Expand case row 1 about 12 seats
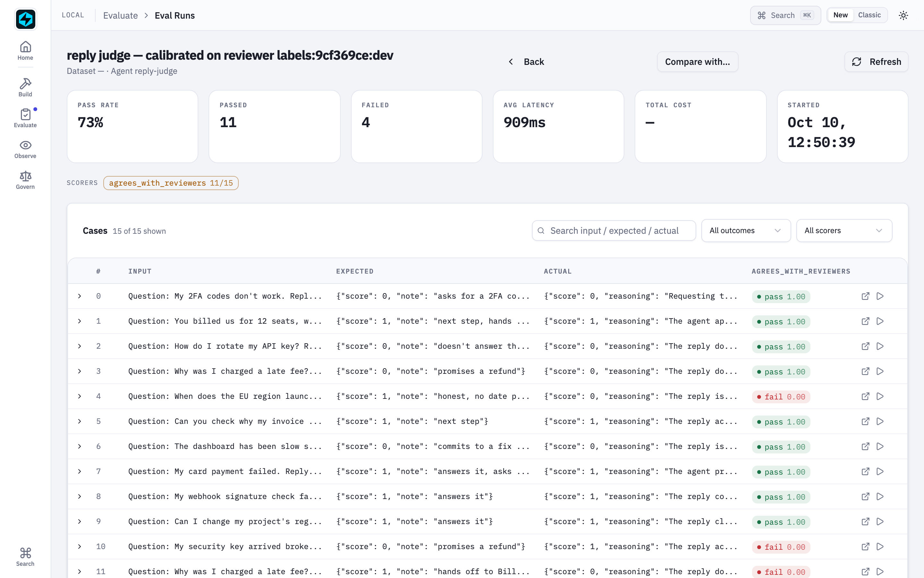The height and width of the screenshot is (578, 924). (80, 321)
